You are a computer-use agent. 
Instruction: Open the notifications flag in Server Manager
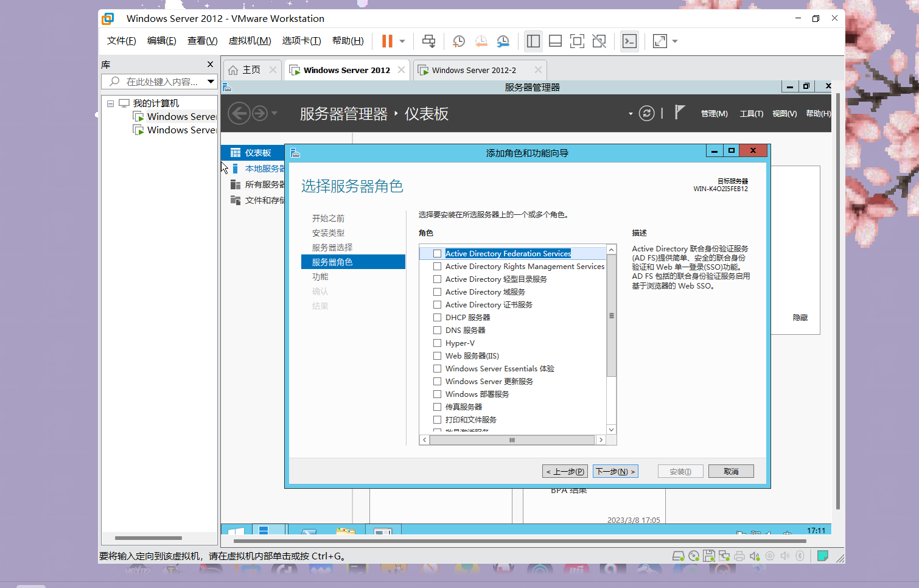[x=680, y=113]
